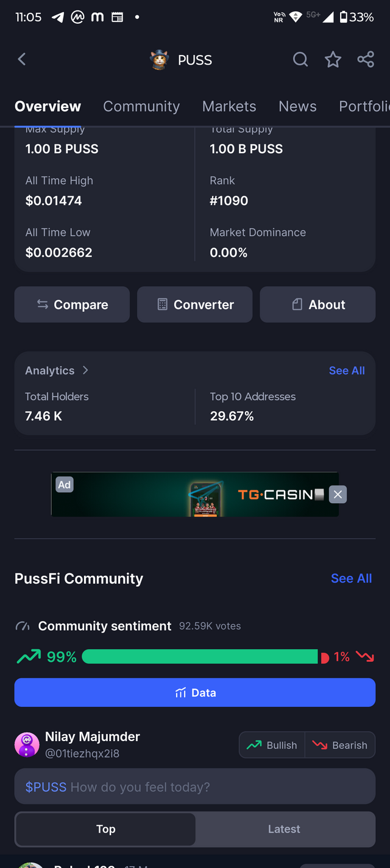Expand the Analytics section chevron
Viewport: 390px width, 868px height.
[85, 370]
